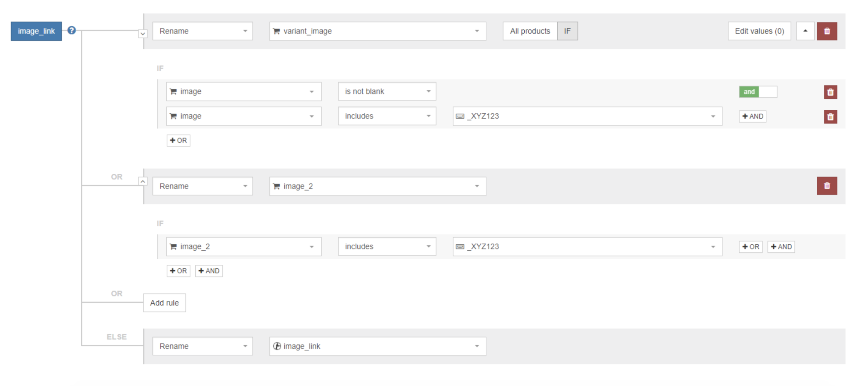Click +OR at right of image_2 condition
Viewport: 868px width, 386px height.
coord(751,247)
